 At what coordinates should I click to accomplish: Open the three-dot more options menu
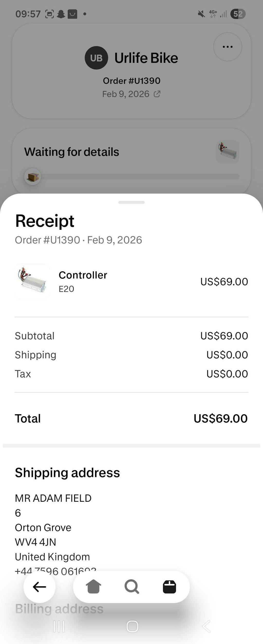(x=228, y=47)
